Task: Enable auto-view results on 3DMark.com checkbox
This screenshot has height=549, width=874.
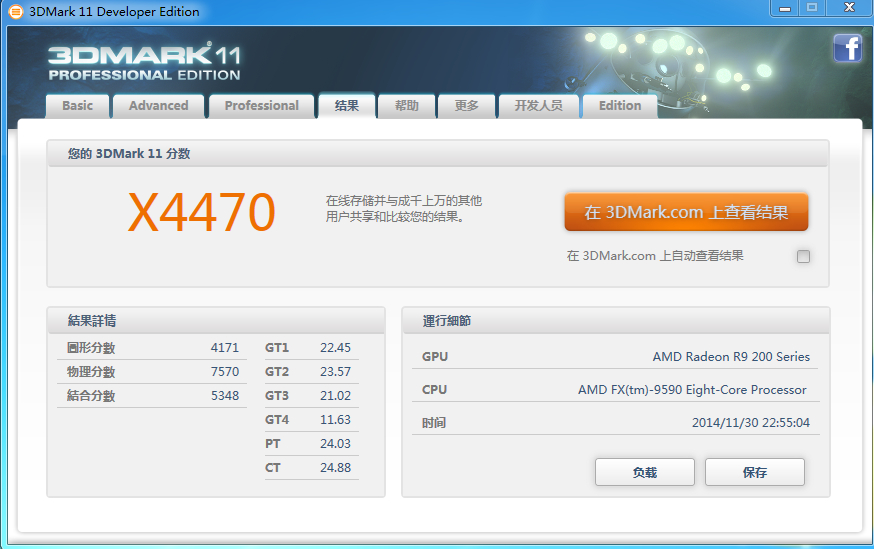Action: [x=803, y=256]
